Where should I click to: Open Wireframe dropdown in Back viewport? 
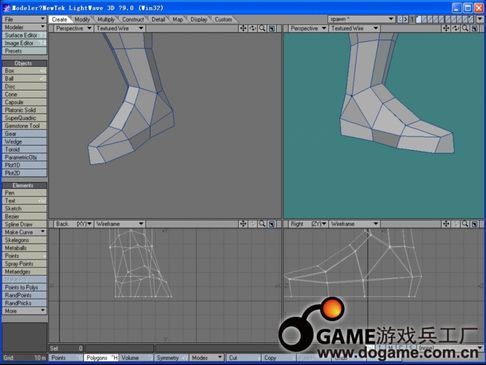click(120, 224)
